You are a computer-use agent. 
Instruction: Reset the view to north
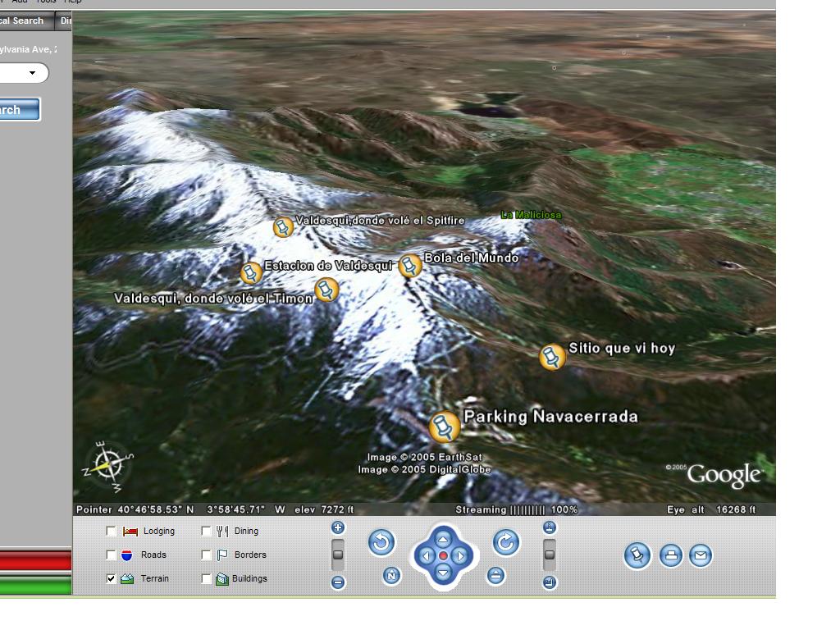(391, 576)
